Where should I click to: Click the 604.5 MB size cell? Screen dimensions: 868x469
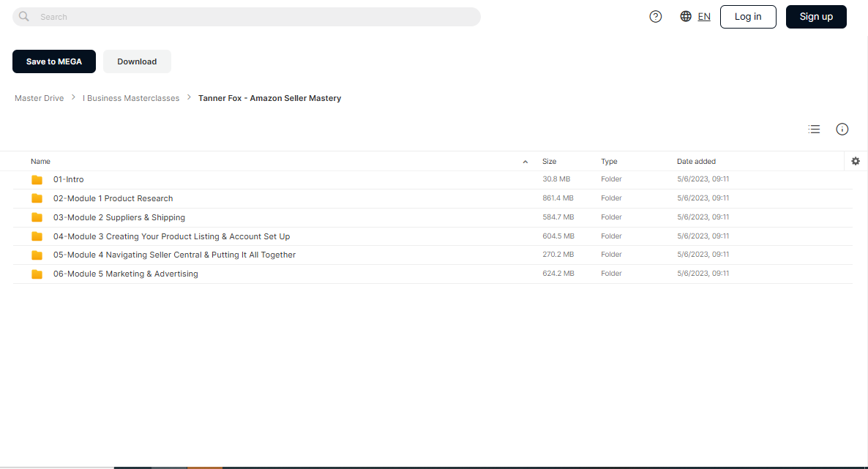point(558,236)
